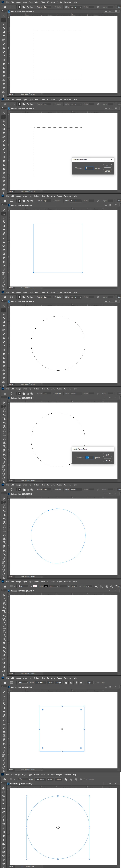The height and width of the screenshot is (868, 121).
Task: Choose Add to selection above solid blue square path
Action: coord(23,200)
